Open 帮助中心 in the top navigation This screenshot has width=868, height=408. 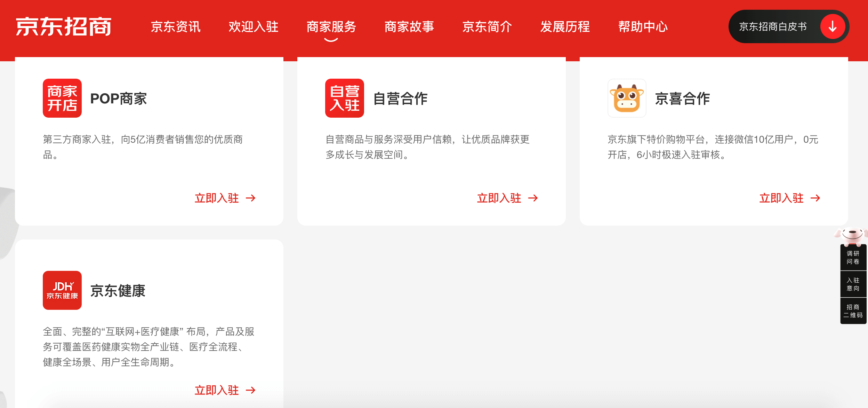click(643, 27)
